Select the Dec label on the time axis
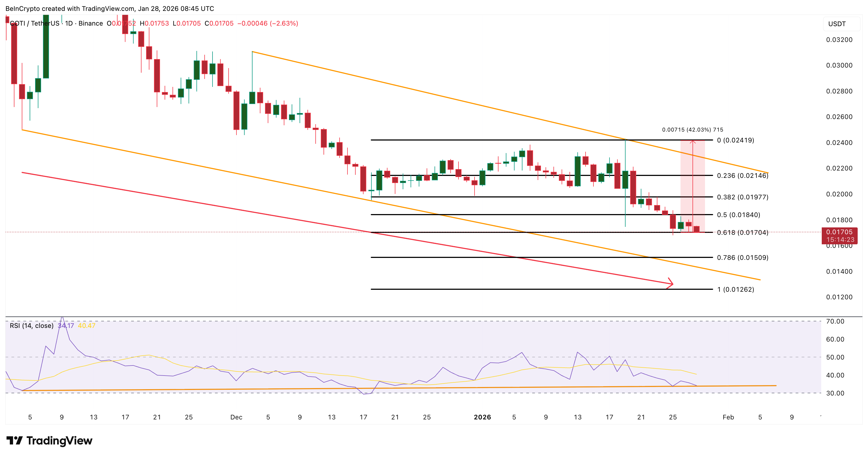 pos(237,417)
